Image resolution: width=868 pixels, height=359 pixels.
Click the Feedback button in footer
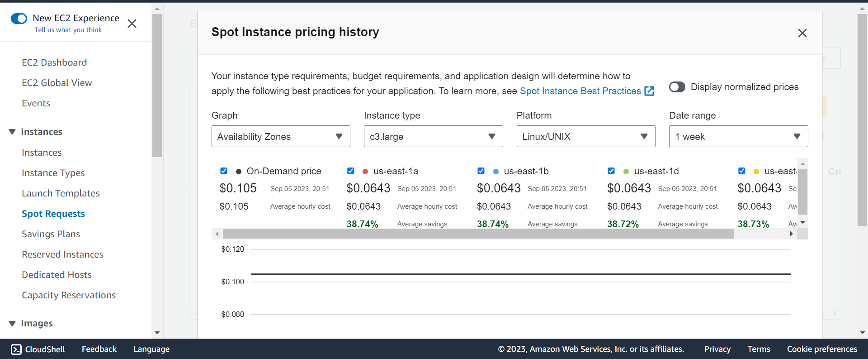coord(99,349)
